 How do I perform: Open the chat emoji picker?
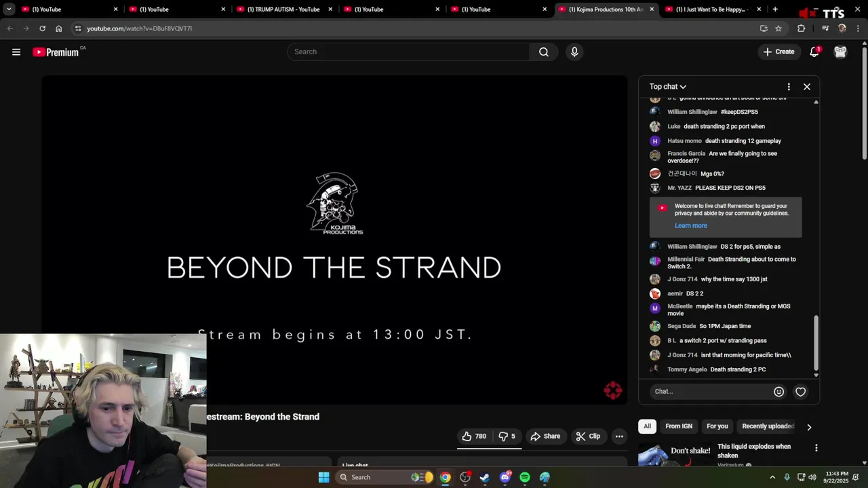[778, 392]
